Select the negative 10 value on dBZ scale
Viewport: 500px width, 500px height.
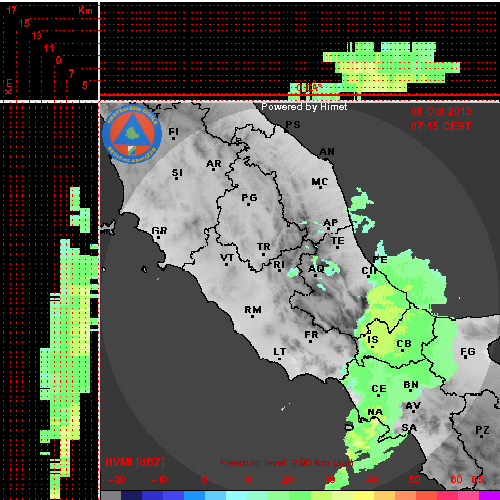(159, 480)
